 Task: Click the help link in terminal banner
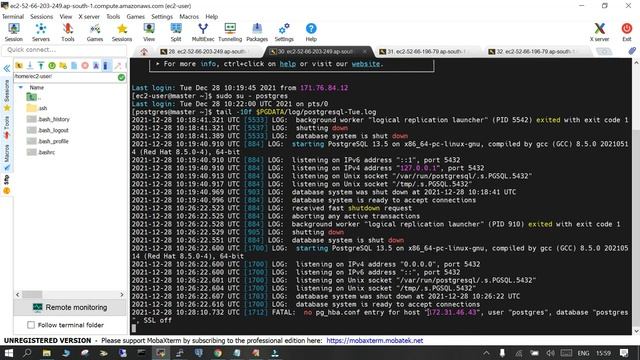[288, 64]
